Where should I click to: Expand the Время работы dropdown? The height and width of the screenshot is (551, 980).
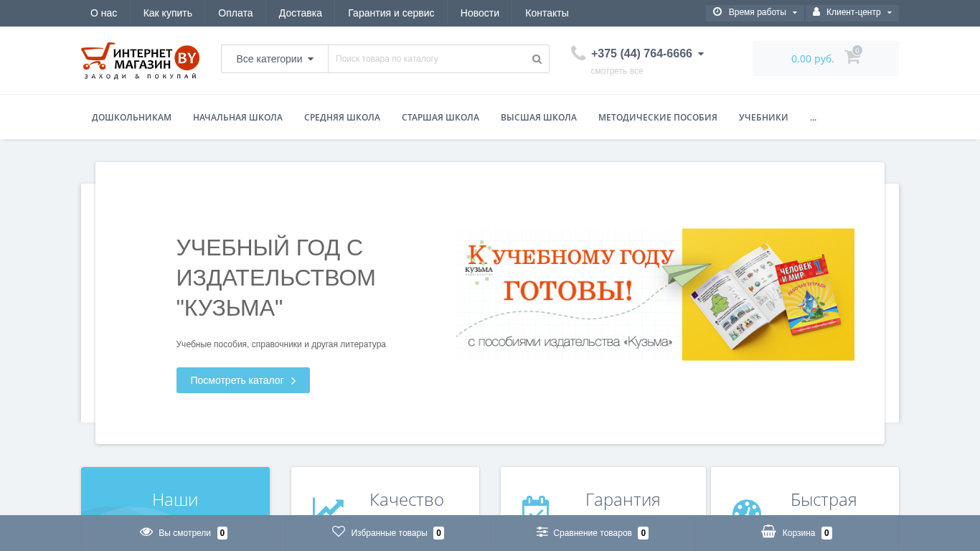[x=755, y=13]
